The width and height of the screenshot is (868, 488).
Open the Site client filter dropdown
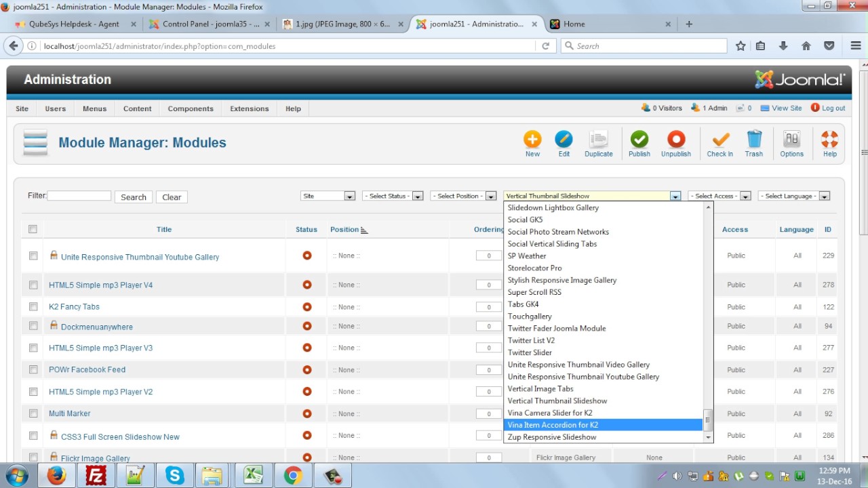click(328, 196)
